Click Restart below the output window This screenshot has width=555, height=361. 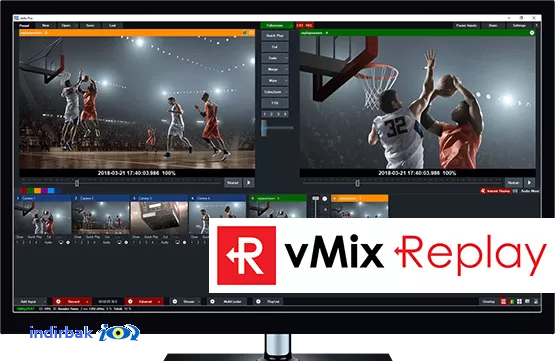513,183
